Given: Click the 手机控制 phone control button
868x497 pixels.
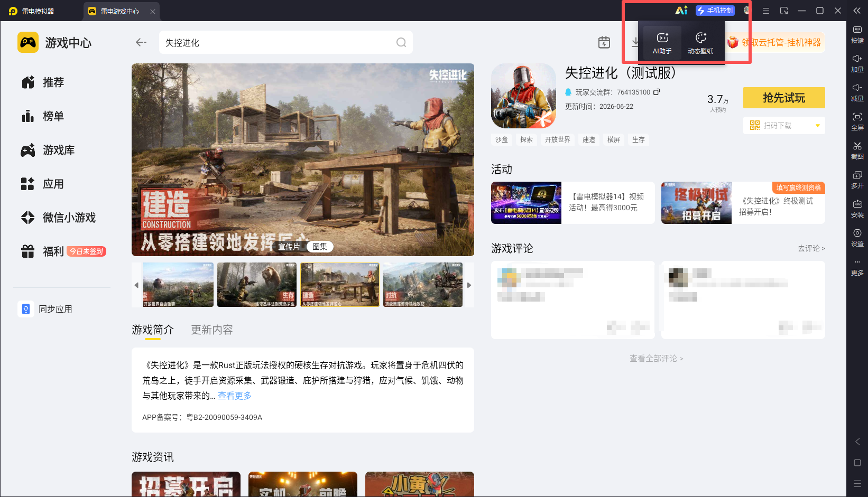Looking at the screenshot, I should click(715, 11).
